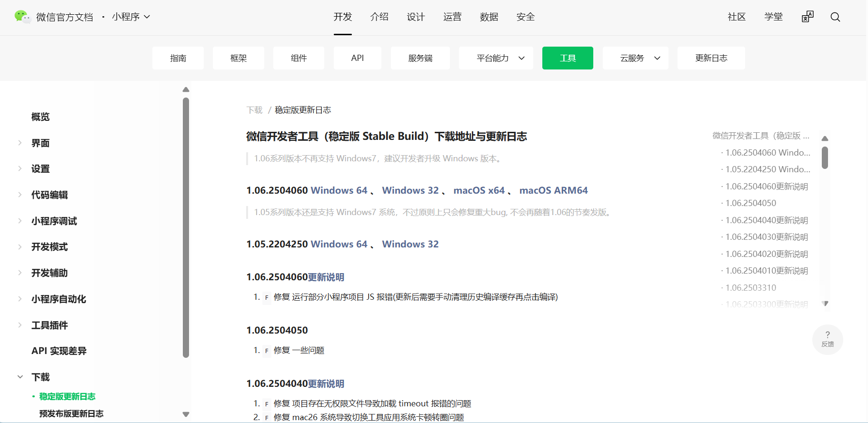Open API 实现差异 sidebar item
868x423 pixels.
59,351
